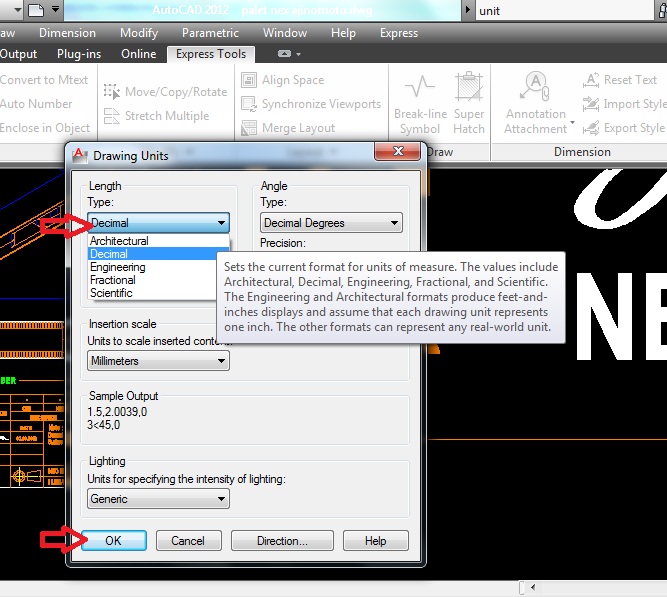
Task: Click the Annotation Attachment icon
Action: pos(535,87)
